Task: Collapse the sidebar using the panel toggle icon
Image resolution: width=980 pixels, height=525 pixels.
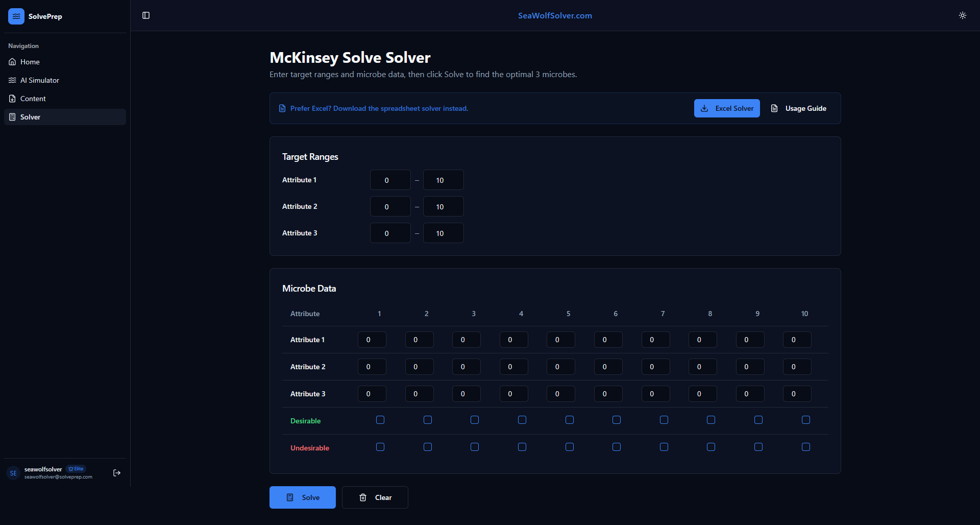Action: tap(146, 15)
